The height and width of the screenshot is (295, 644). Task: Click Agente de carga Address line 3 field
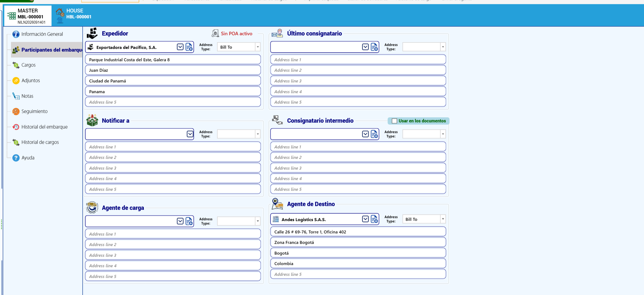tap(173, 255)
